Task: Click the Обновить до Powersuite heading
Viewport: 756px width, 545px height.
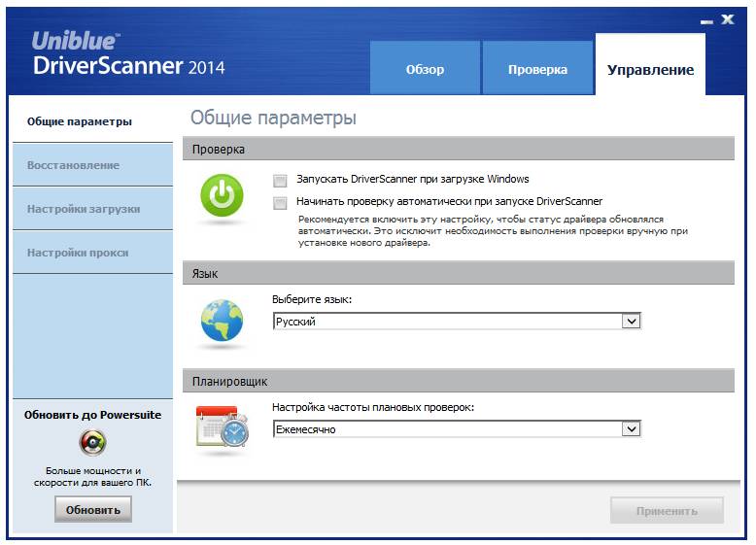Action: click(92, 415)
